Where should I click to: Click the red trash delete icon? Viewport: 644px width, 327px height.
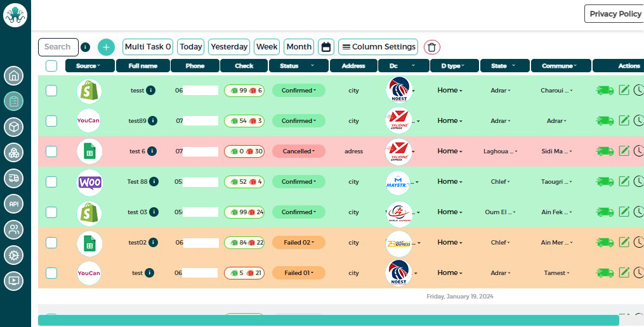pos(431,47)
